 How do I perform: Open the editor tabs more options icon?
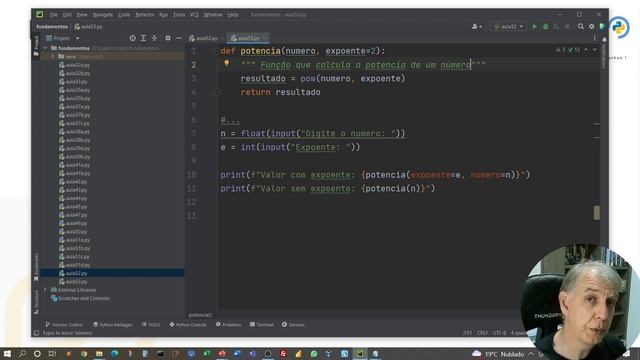click(594, 38)
